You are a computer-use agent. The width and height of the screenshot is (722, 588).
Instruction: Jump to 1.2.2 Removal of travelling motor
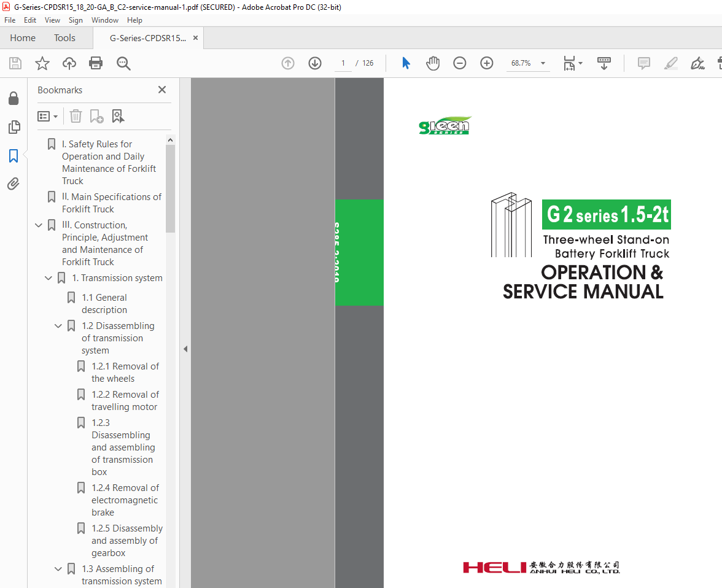pyautogui.click(x=124, y=401)
